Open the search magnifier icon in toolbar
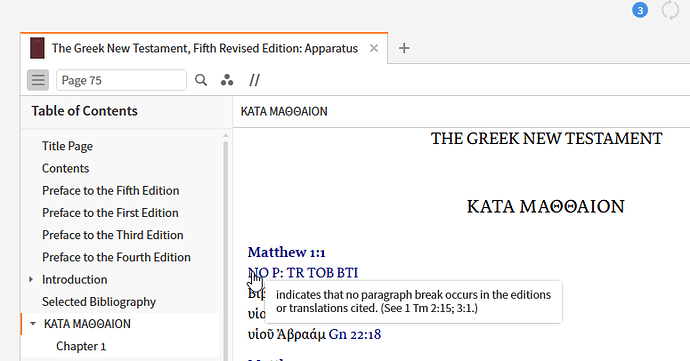 pos(201,80)
